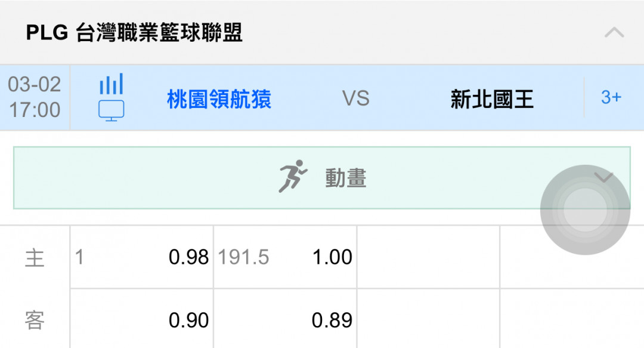The width and height of the screenshot is (644, 348).
Task: Show more bets with 3+
Action: pyautogui.click(x=611, y=97)
